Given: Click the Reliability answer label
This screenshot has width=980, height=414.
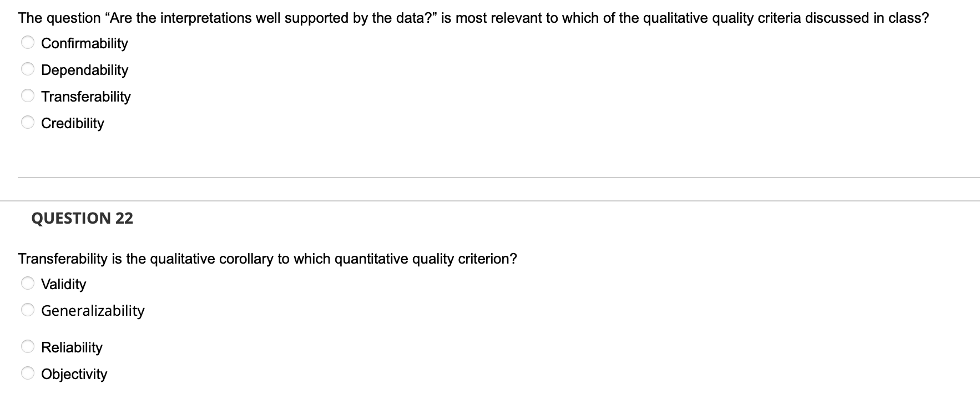Looking at the screenshot, I should point(72,347).
